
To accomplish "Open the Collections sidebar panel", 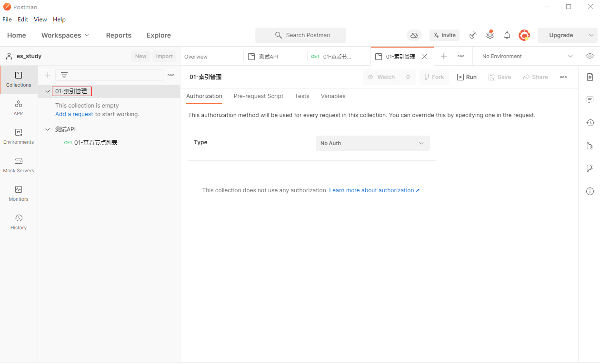I will (x=19, y=79).
